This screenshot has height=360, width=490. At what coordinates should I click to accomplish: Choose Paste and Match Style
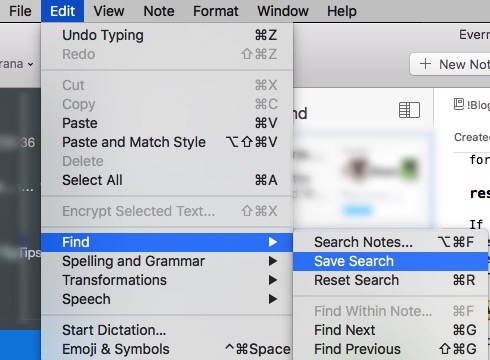(x=167, y=142)
